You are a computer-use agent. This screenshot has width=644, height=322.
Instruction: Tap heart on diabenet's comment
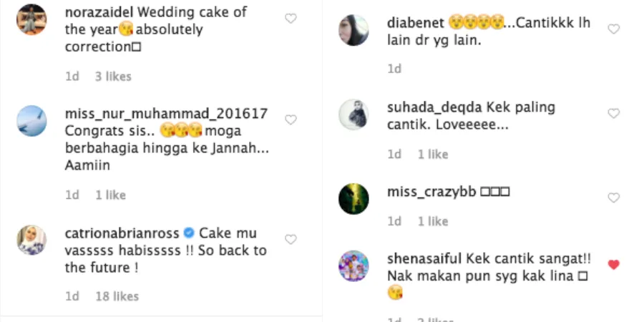(x=613, y=29)
